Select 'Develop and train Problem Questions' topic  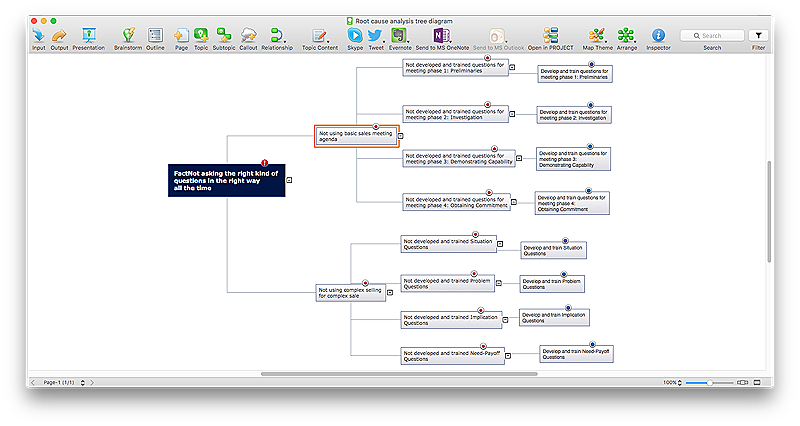coord(552,284)
